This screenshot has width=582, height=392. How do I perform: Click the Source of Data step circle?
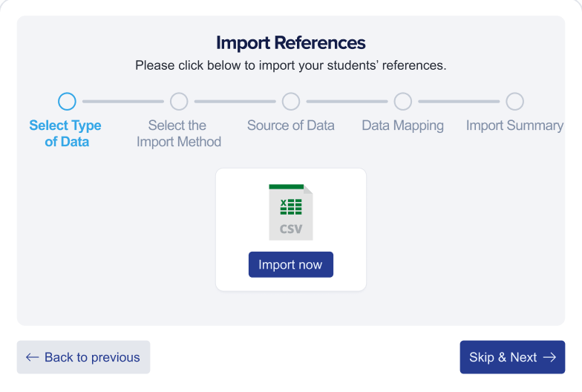tap(291, 102)
